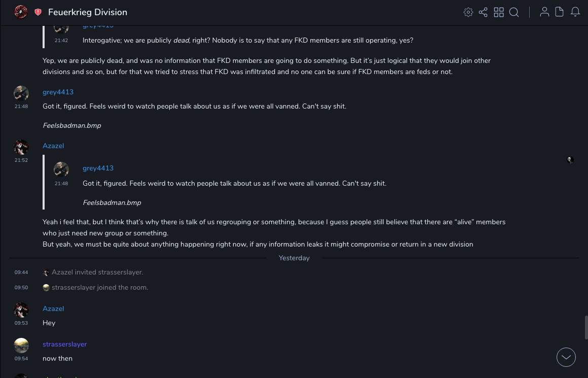Open notifications bell icon

point(575,12)
